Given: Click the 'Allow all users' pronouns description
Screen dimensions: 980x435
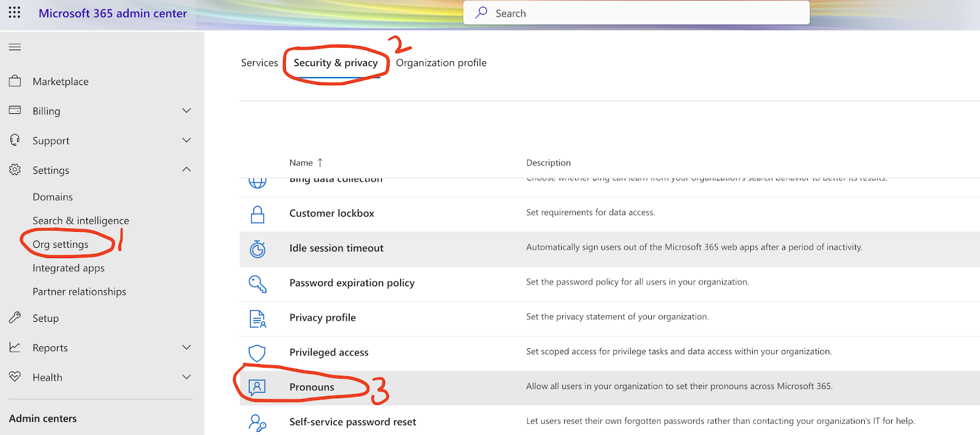Looking at the screenshot, I should [679, 386].
